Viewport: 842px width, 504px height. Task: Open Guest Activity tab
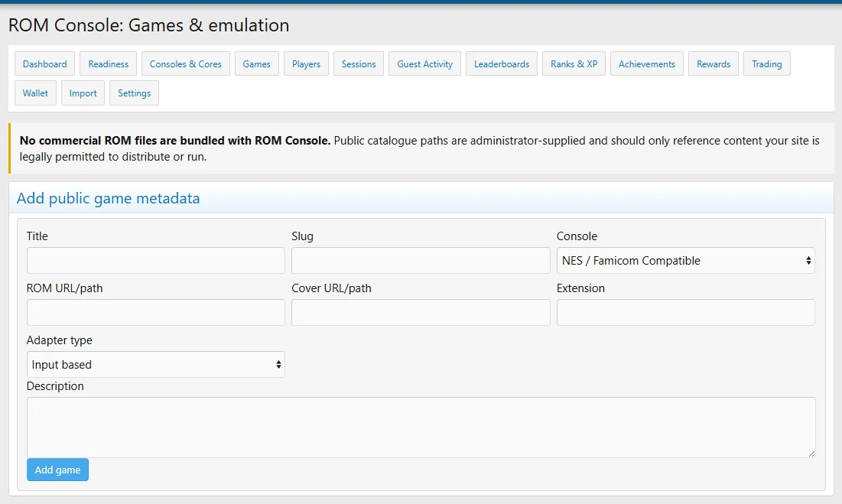coord(424,64)
